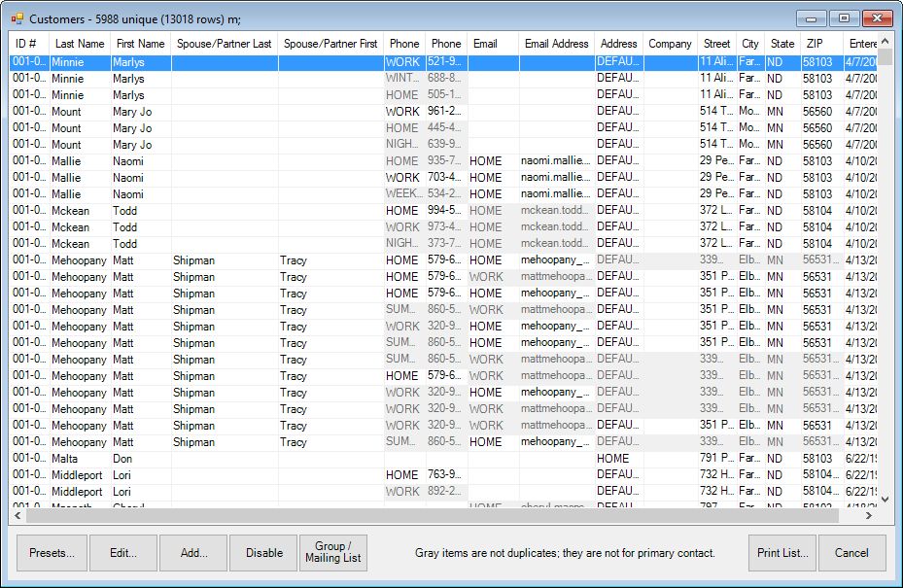Click the Street column header
Screen dimensions: 903x588
click(x=717, y=44)
